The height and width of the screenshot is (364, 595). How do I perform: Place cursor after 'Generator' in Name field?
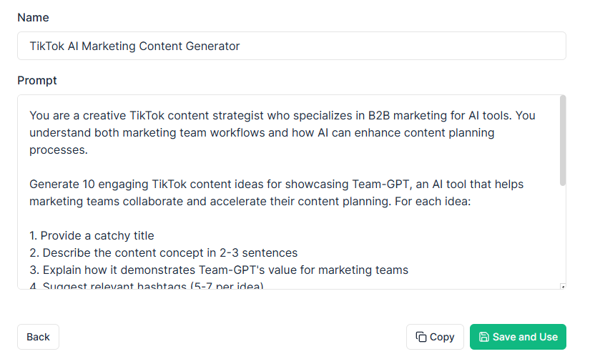click(x=240, y=46)
